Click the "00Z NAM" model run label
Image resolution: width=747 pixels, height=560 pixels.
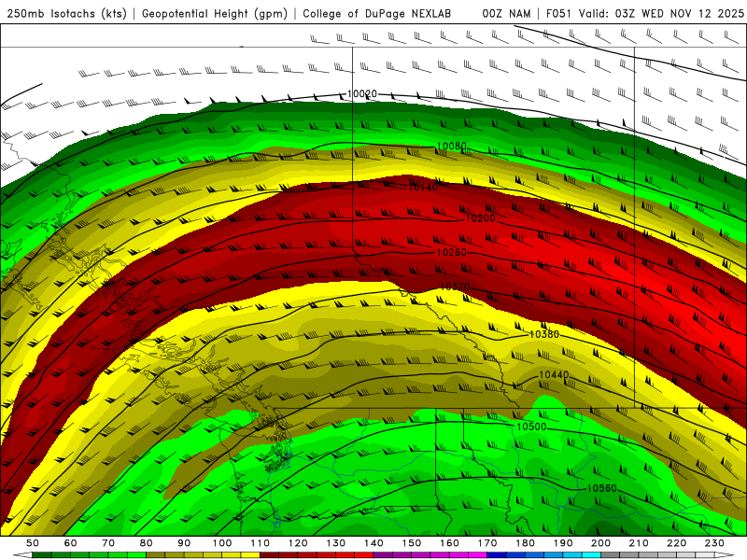pyautogui.click(x=506, y=13)
